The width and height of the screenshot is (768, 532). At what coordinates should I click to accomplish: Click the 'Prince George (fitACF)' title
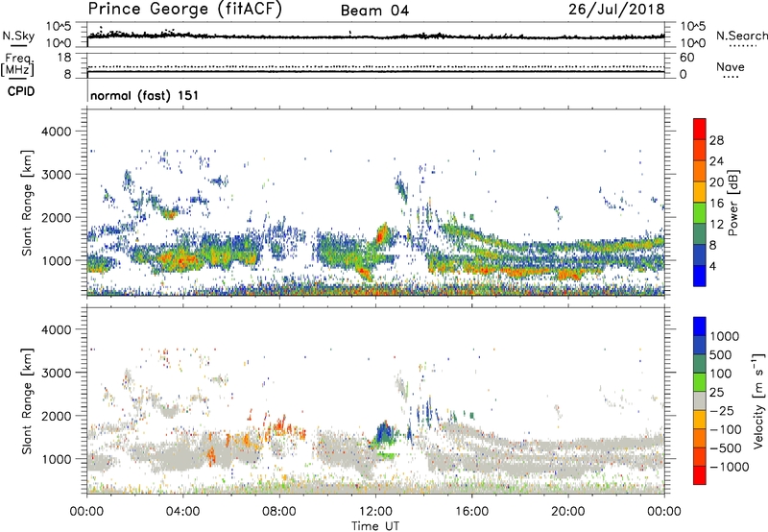click(185, 10)
